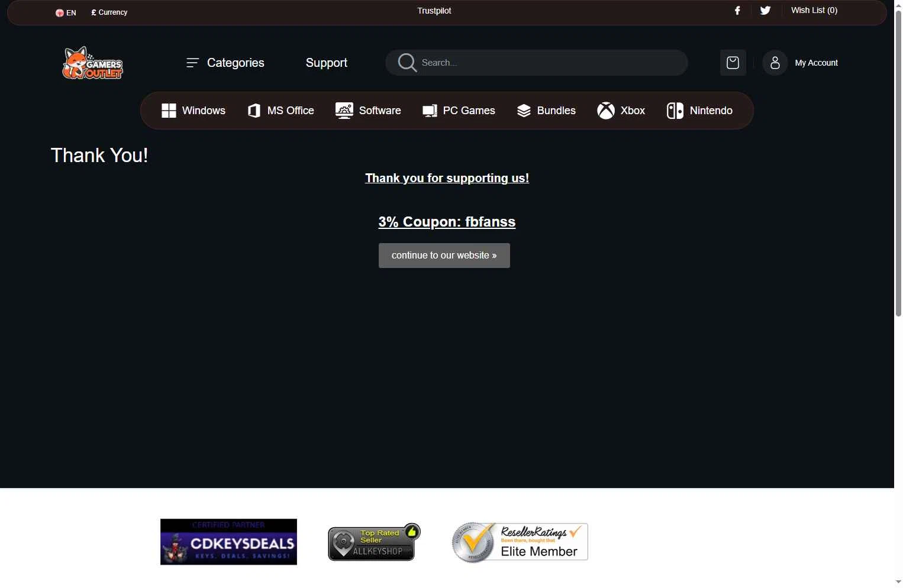The height and width of the screenshot is (588, 903).
Task: Click the Thank You! page title
Action: click(99, 156)
